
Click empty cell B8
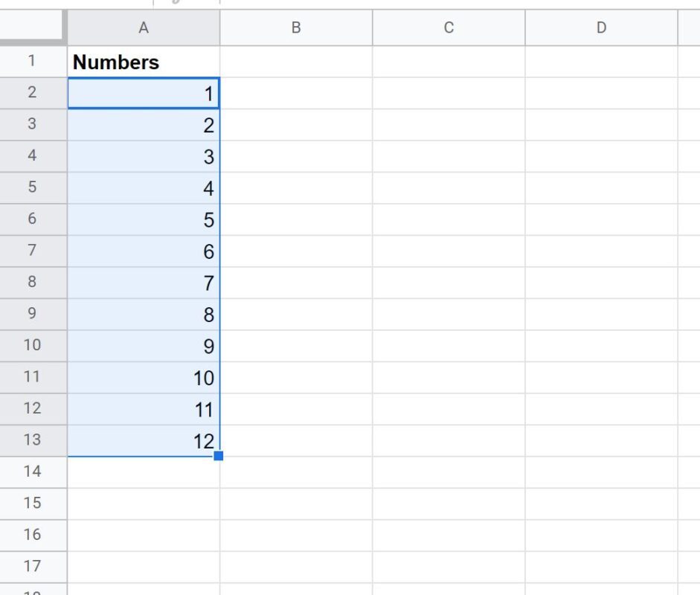(x=296, y=283)
